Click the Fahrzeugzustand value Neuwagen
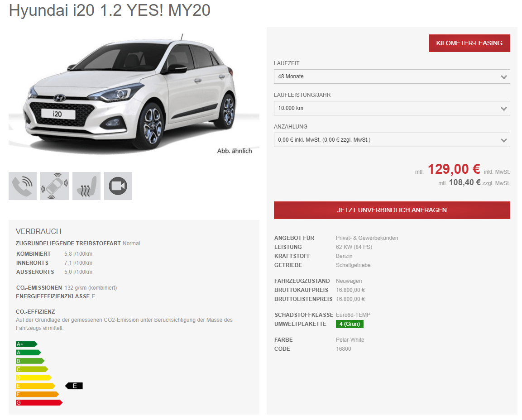Image resolution: width=522 pixels, height=420 pixels. (x=349, y=281)
